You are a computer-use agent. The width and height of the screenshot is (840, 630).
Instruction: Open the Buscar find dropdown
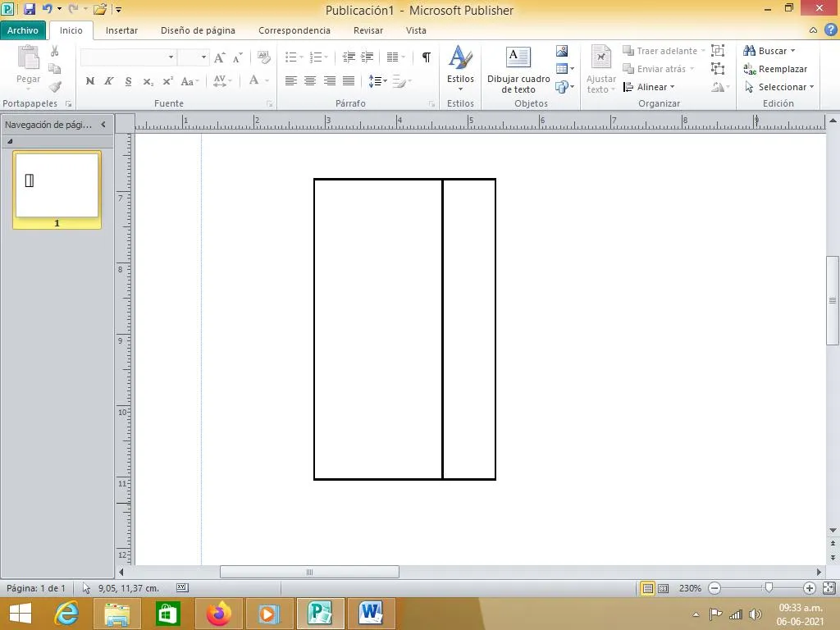(769, 51)
